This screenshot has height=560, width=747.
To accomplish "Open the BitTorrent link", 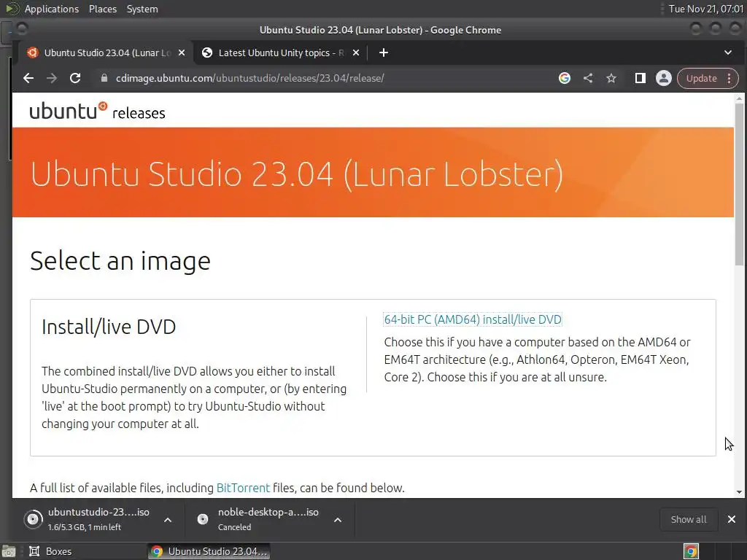I will 243,488.
